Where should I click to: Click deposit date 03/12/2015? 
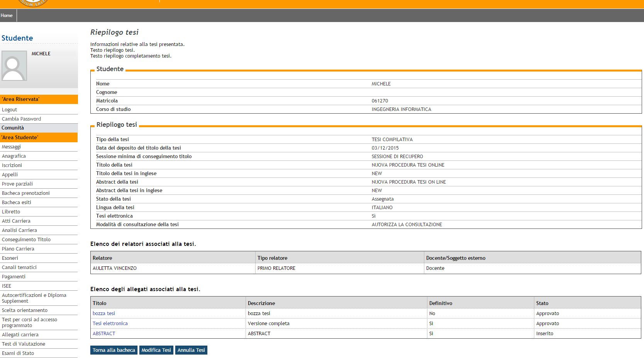click(385, 148)
